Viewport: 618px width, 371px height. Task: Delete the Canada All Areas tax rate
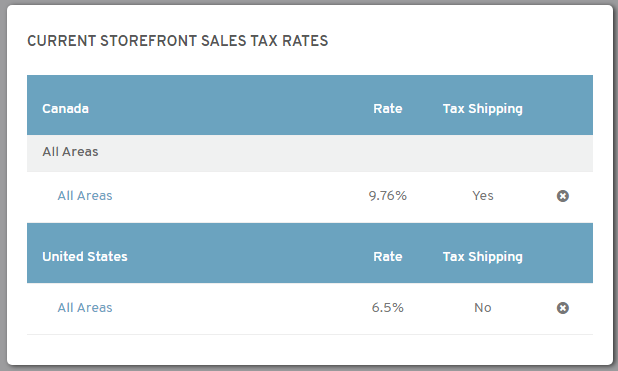562,196
